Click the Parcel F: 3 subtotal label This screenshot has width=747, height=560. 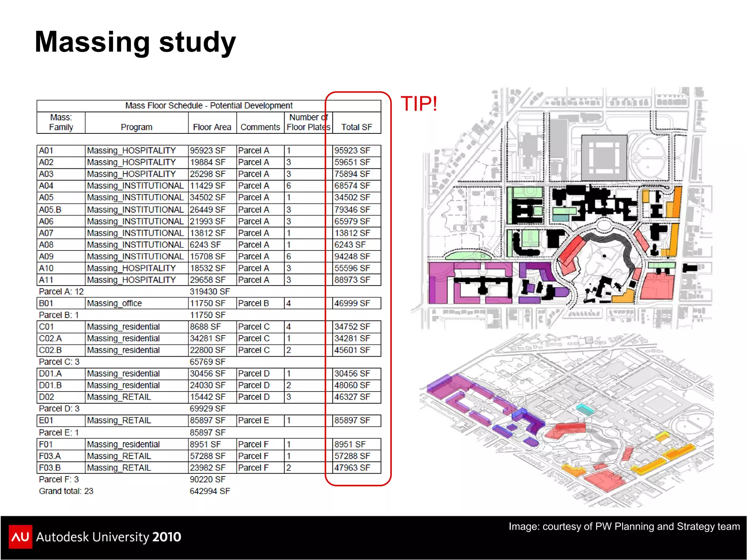[59, 479]
